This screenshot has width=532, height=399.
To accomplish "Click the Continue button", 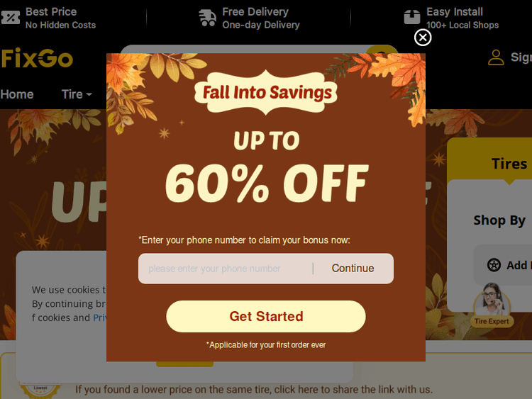I will [x=353, y=268].
